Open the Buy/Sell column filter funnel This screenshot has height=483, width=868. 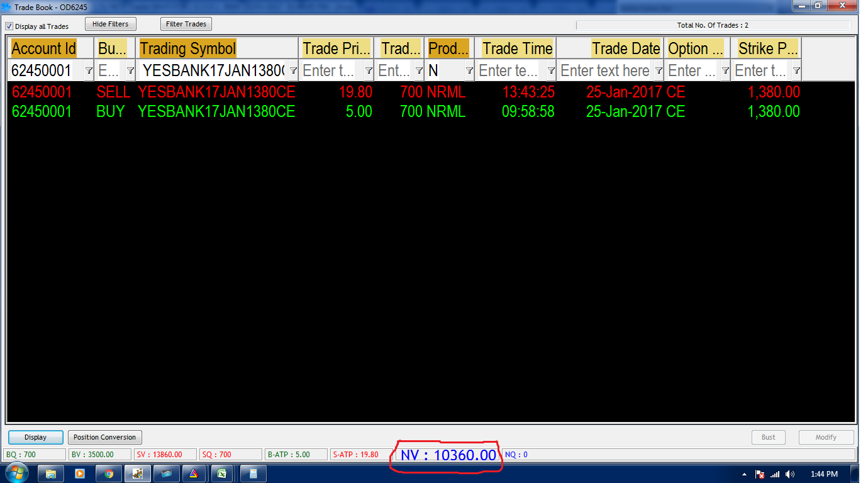pyautogui.click(x=130, y=70)
